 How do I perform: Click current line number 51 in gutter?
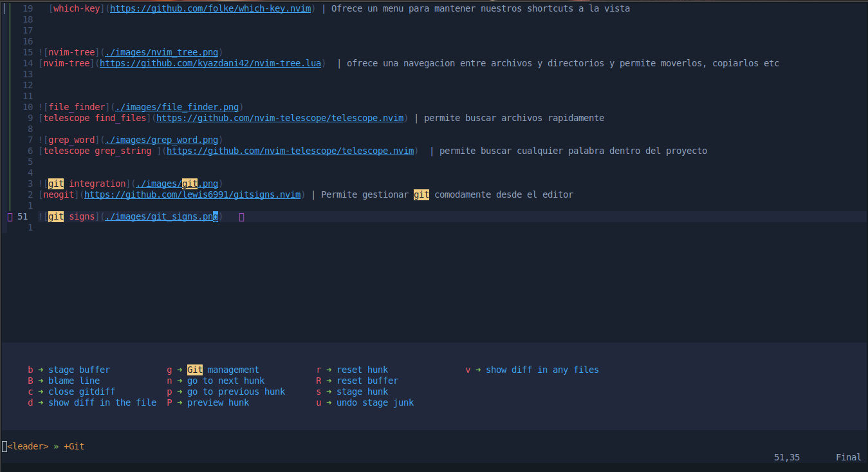pyautogui.click(x=23, y=217)
